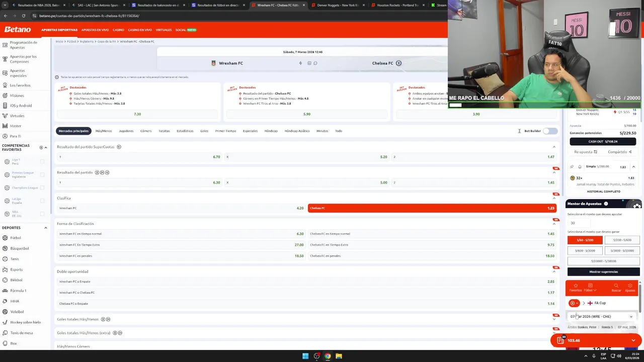The width and height of the screenshot is (644, 362).
Task: Check the NBA EE. UU. favorite checkbox
Action: pyautogui.click(x=42, y=214)
